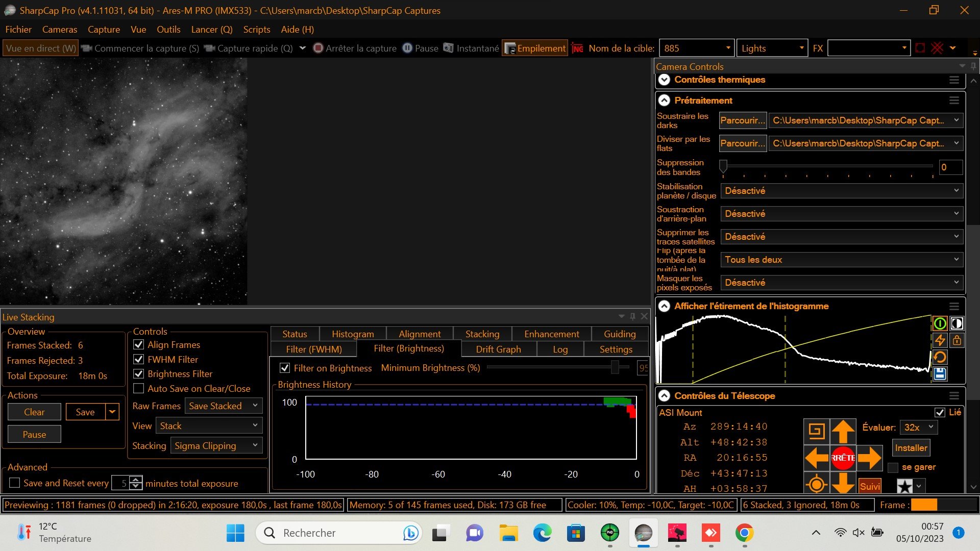
Task: Open File Explorer from the taskbar
Action: (x=508, y=533)
